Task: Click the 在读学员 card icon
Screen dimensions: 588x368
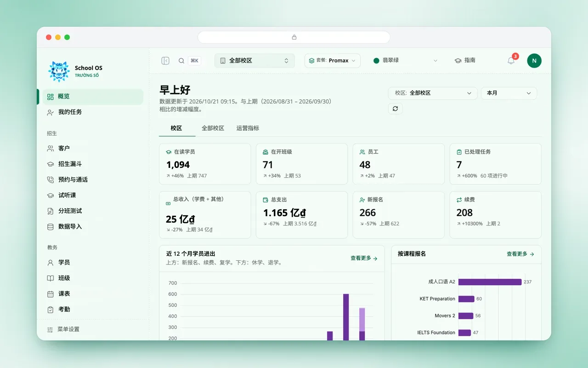Action: pyautogui.click(x=168, y=152)
